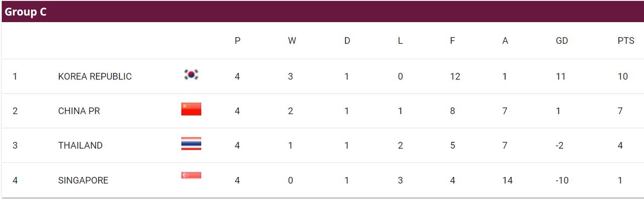Image resolution: width=644 pixels, height=199 pixels.
Task: Click the China PR flag icon
Action: tap(191, 109)
